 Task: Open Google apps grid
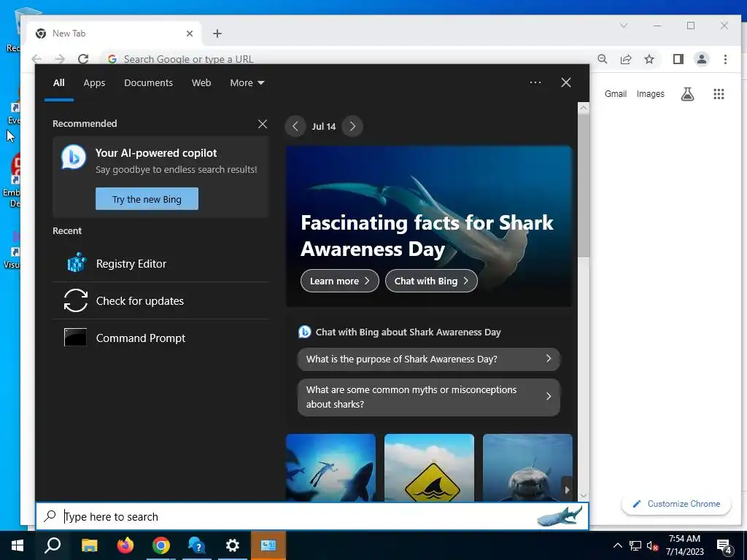point(719,94)
